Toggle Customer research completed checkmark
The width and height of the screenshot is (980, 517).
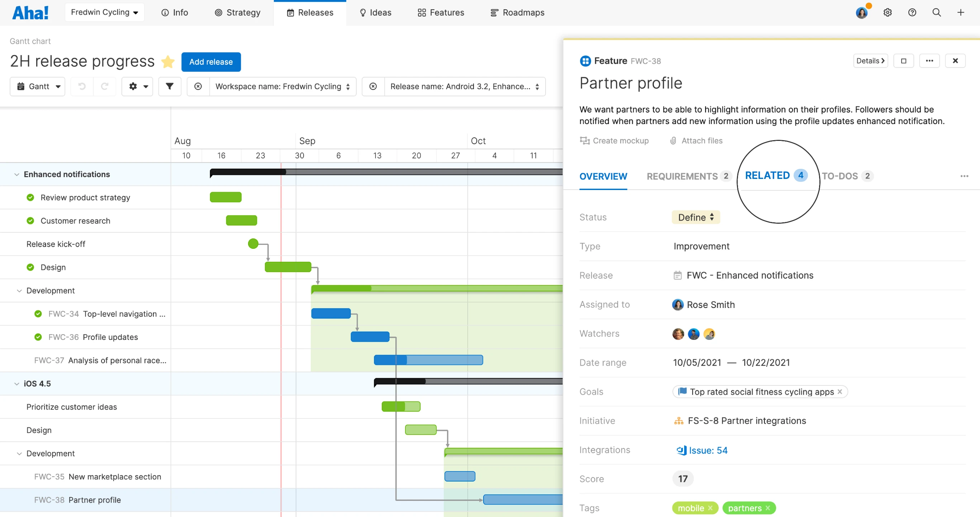click(30, 220)
